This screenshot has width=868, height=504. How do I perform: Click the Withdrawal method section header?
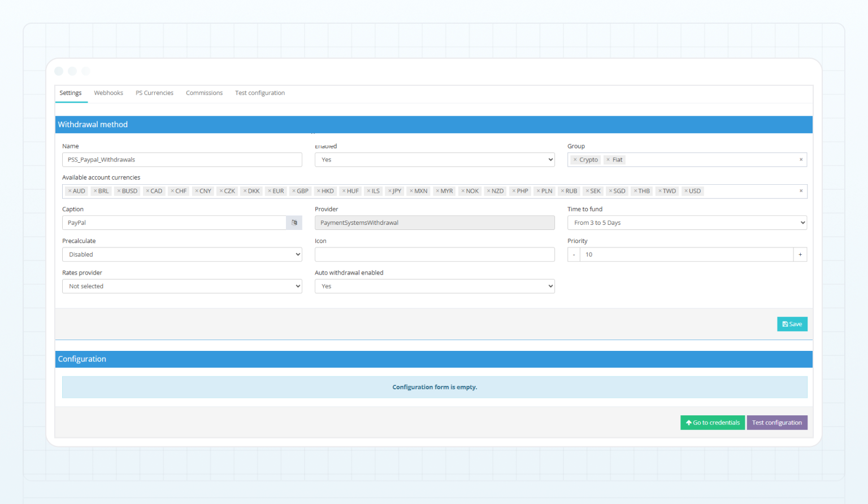click(434, 125)
